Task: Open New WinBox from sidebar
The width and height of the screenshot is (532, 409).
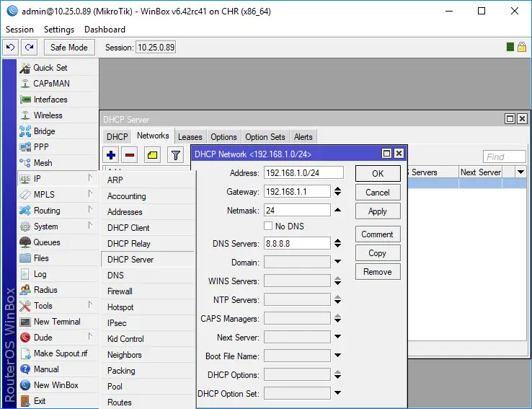Action: [58, 385]
